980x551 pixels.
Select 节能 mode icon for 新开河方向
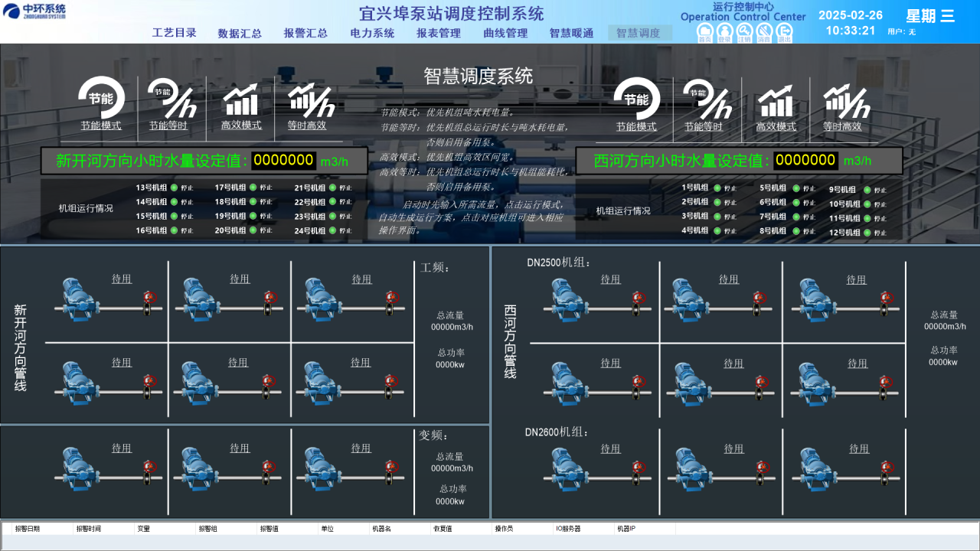tap(101, 98)
